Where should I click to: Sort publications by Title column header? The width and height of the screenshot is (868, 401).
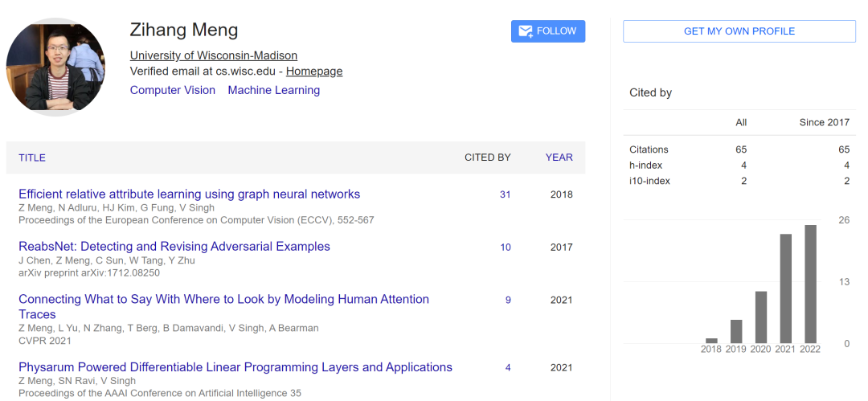[x=32, y=158]
